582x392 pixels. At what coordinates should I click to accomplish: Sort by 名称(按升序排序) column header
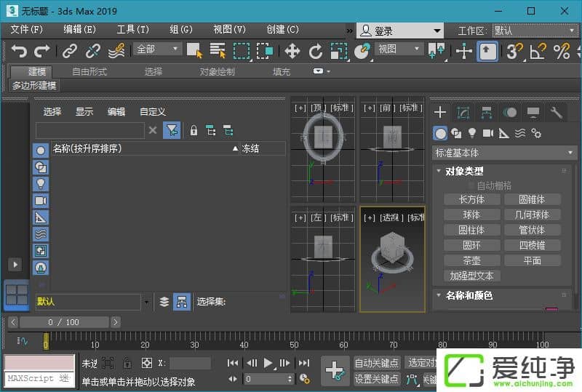(x=145, y=149)
